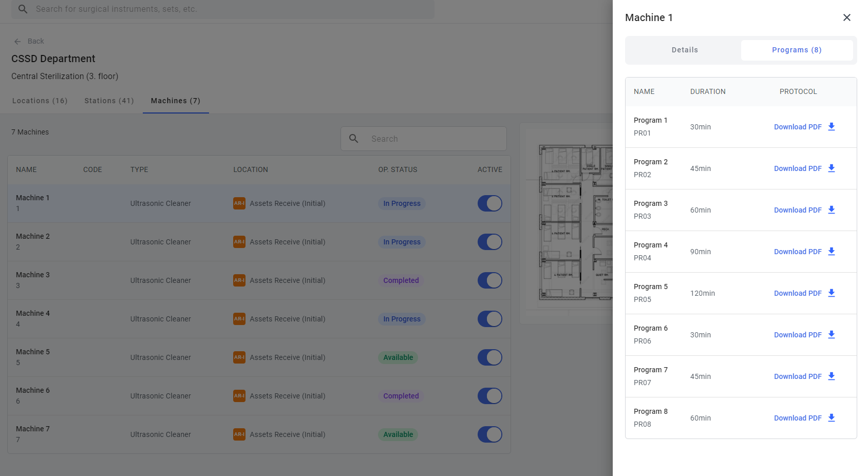
Task: Toggle the active switch for Machine 1
Action: point(490,203)
